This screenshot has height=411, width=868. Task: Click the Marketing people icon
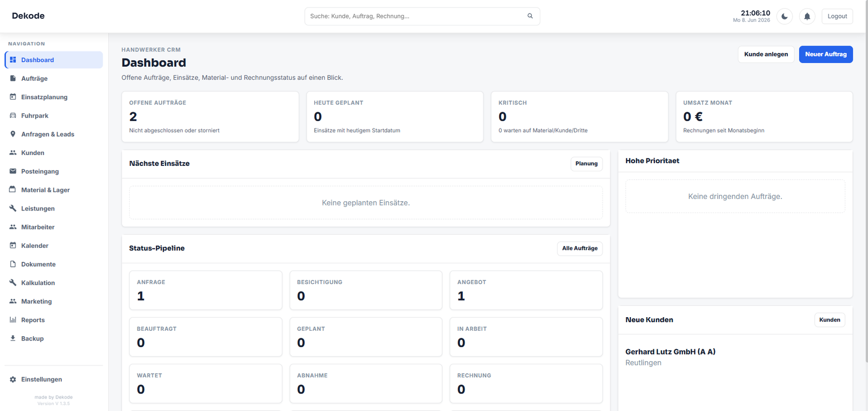point(13,301)
